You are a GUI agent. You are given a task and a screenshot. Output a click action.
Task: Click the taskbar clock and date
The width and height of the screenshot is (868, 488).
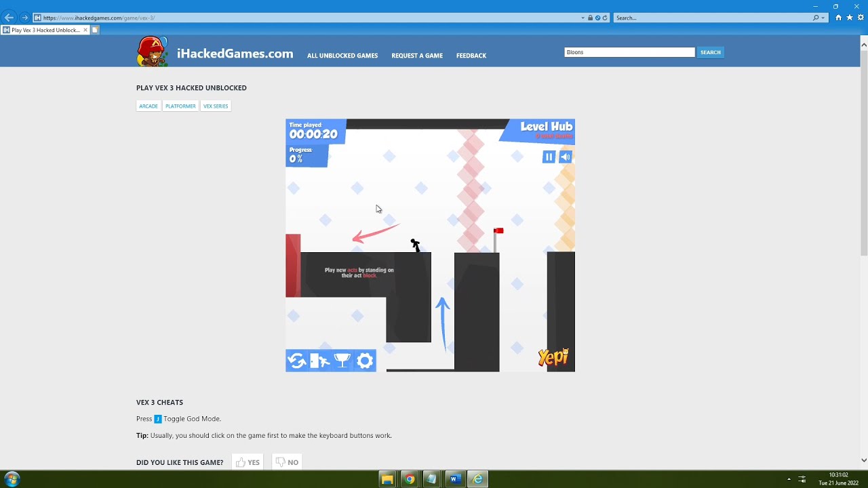pyautogui.click(x=838, y=479)
